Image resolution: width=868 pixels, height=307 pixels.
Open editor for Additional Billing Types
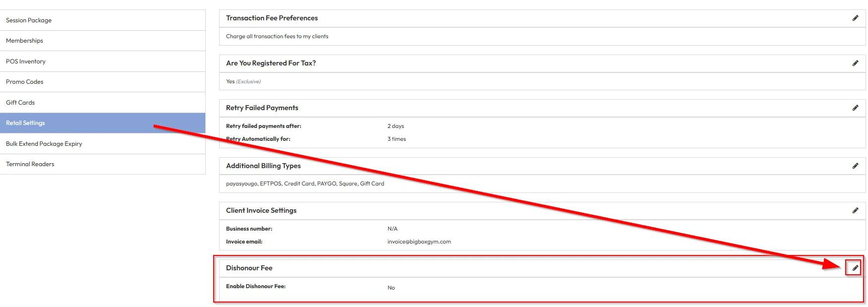pos(855,166)
